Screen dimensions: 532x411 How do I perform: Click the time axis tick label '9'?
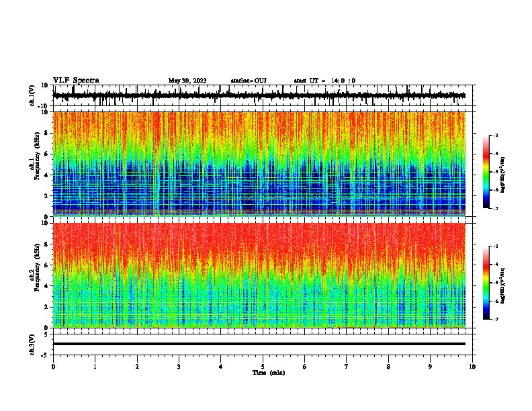pos(430,367)
